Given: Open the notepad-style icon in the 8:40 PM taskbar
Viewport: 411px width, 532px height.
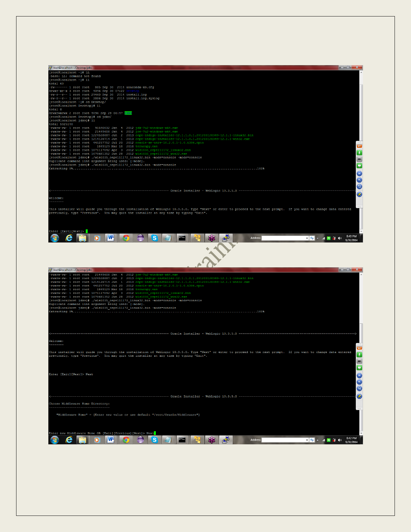Looking at the screenshot, I should [168, 238].
